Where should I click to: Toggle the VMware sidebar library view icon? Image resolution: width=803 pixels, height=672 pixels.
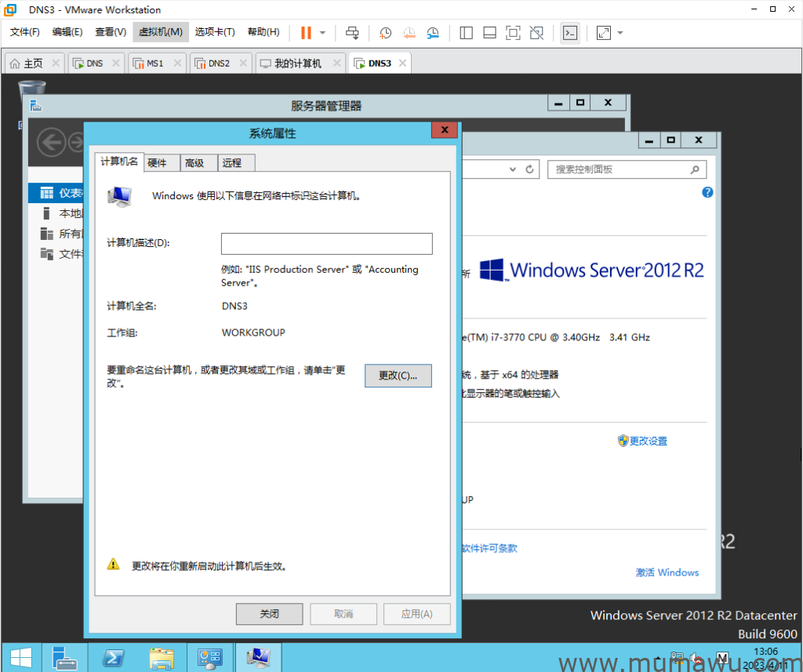coord(466,33)
